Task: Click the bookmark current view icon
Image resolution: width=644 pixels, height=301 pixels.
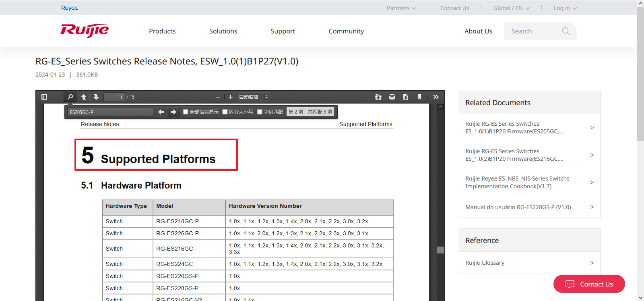Action: point(419,97)
